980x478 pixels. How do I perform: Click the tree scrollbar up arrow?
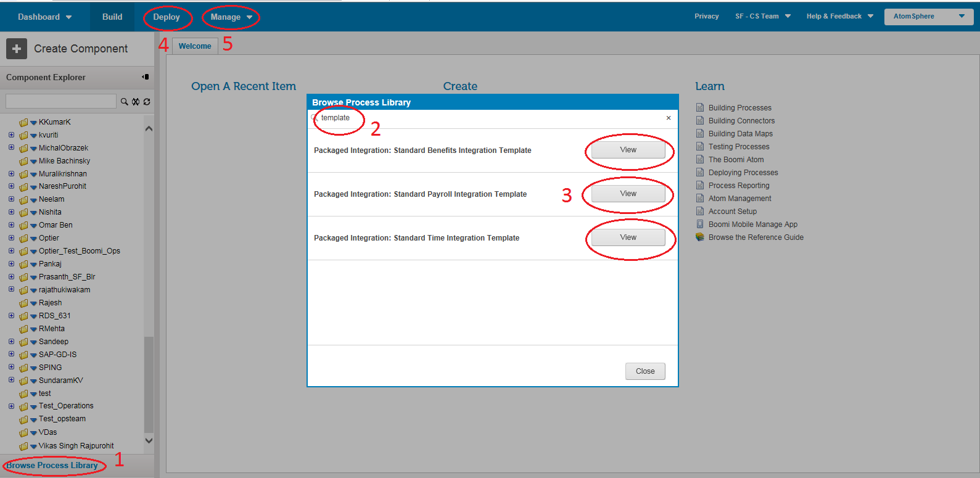149,129
